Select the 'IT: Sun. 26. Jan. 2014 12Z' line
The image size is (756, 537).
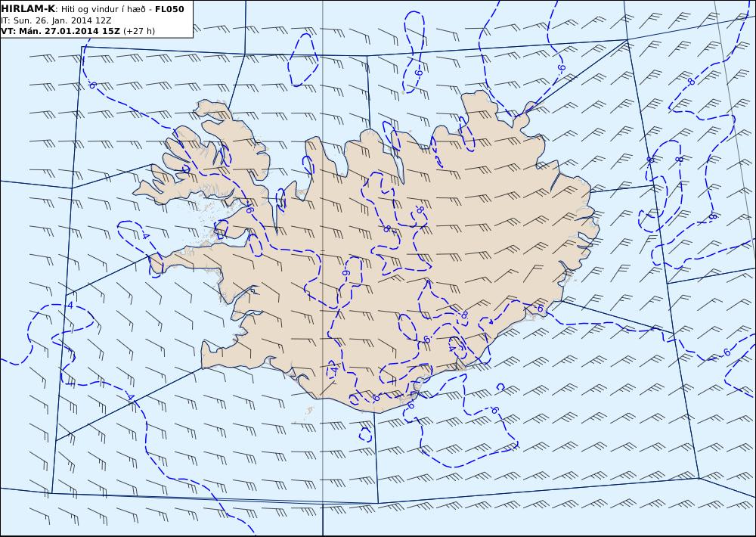point(56,20)
